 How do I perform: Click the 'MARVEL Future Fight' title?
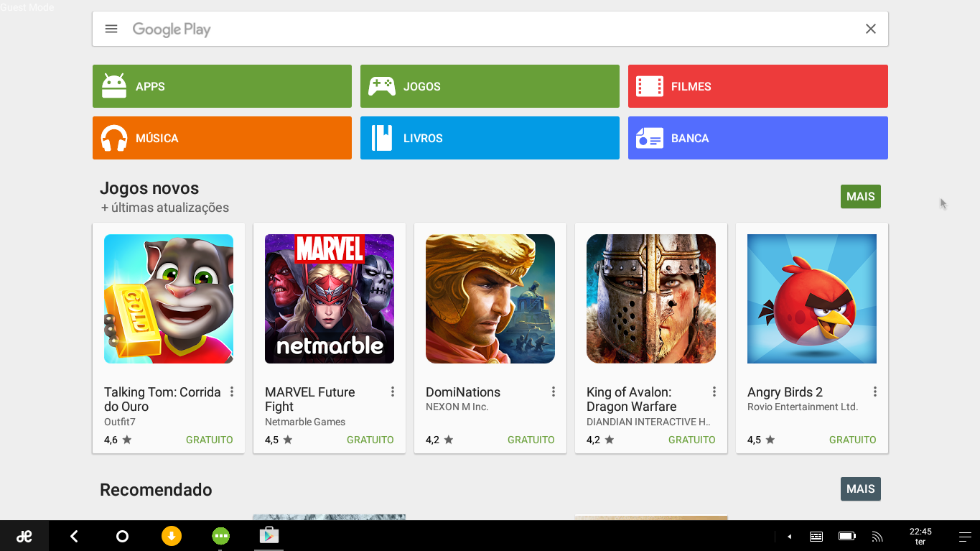(310, 399)
